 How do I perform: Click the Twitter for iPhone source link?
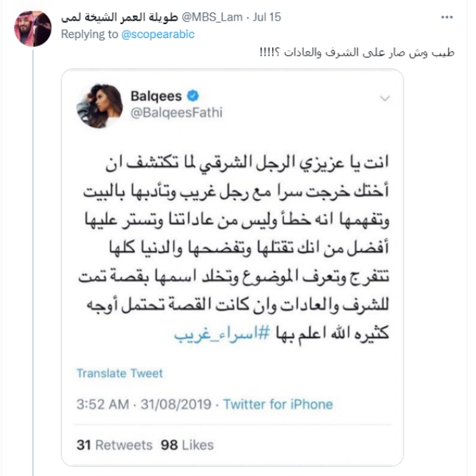tap(278, 404)
